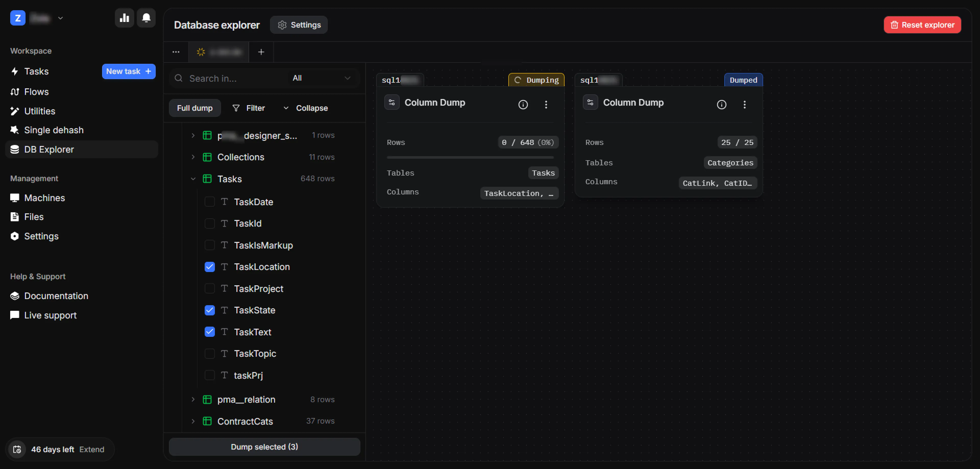
Task: Open the All search scope dropdown
Action: pyautogui.click(x=321, y=78)
